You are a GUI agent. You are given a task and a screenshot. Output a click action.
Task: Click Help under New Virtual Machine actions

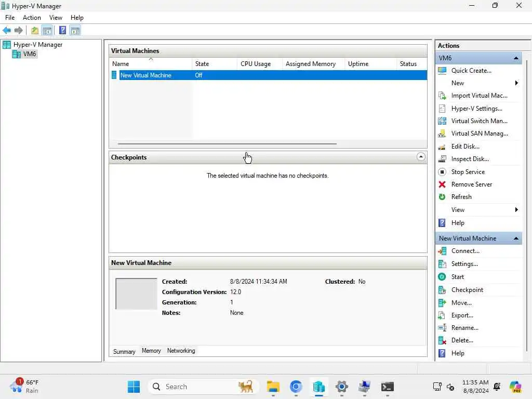click(458, 353)
